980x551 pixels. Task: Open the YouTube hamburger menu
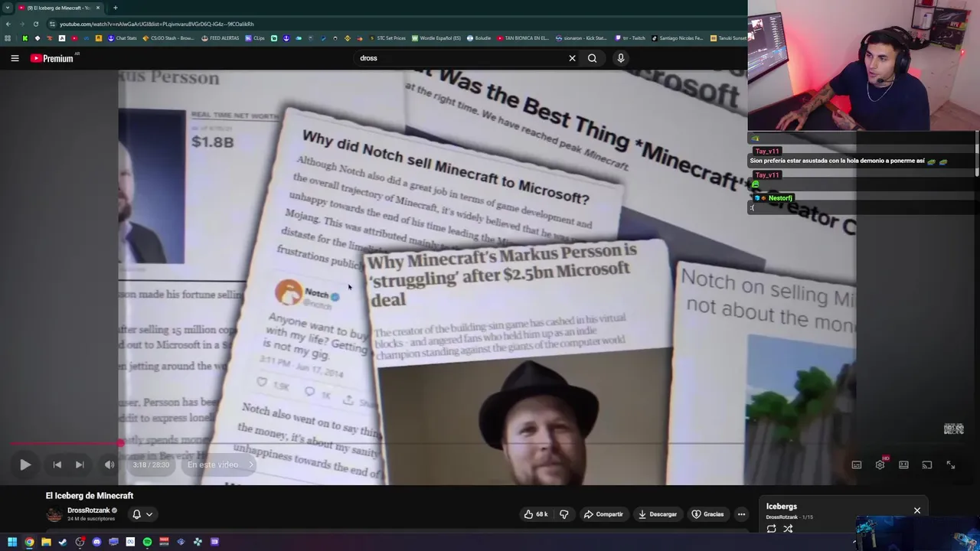pyautogui.click(x=15, y=58)
